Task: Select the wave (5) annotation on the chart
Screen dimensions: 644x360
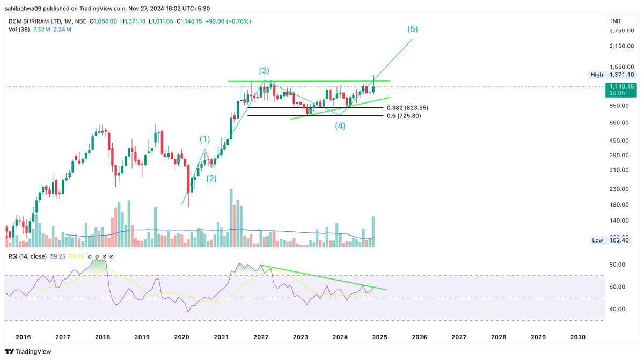Action: (x=412, y=30)
